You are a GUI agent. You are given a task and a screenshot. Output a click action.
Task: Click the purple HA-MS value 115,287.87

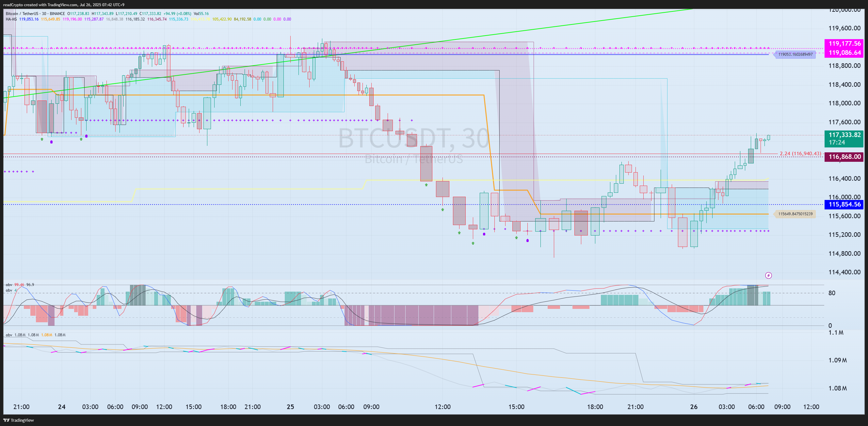(x=94, y=19)
